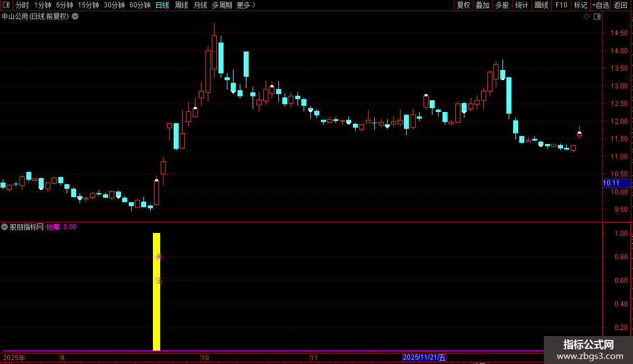Screen dimensions: 633x364
Task: Click the 股朋指标网 indicator name
Action: [x=27, y=227]
